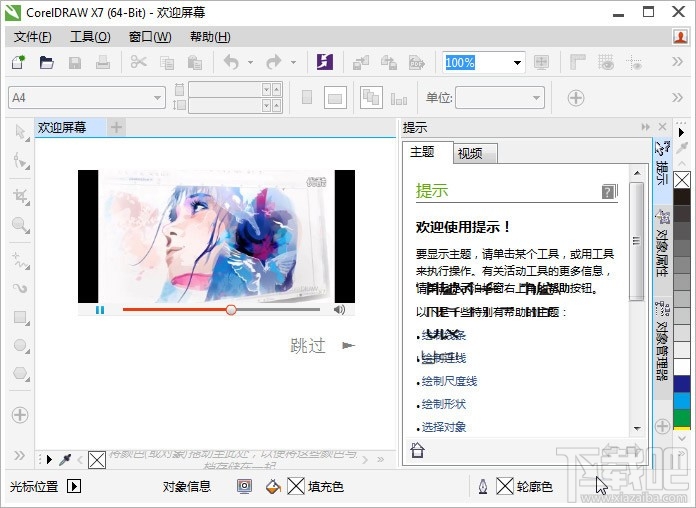Select the Freehand tool

click(x=20, y=261)
